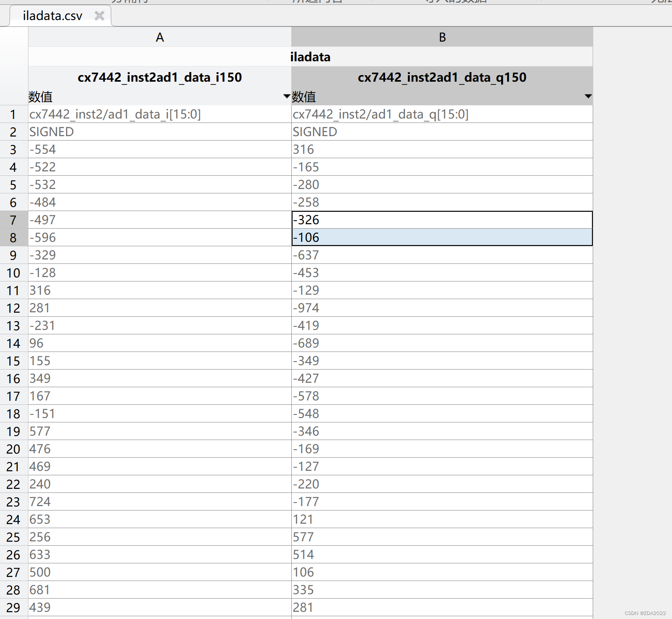Viewport: 672px width, 619px height.
Task: Click the cx7442_inst2ad1_data_q150 variable name
Action: (441, 77)
